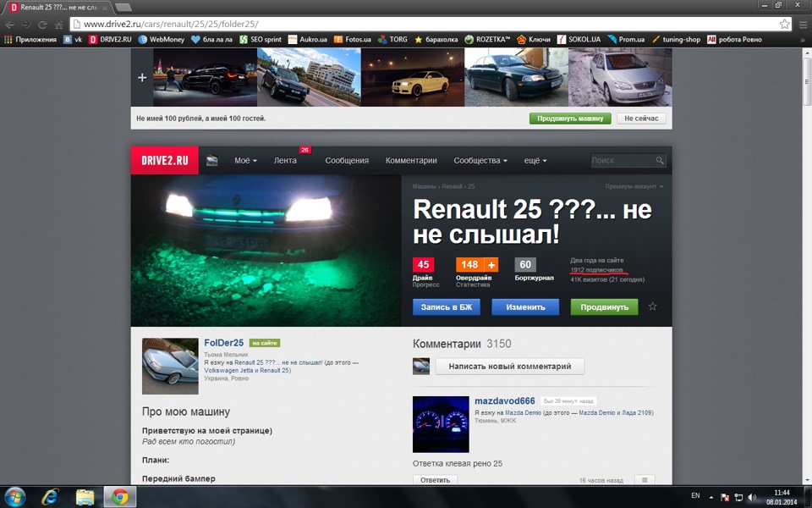The width and height of the screenshot is (812, 508).
Task: Open the Windows Start button
Action: click(14, 497)
